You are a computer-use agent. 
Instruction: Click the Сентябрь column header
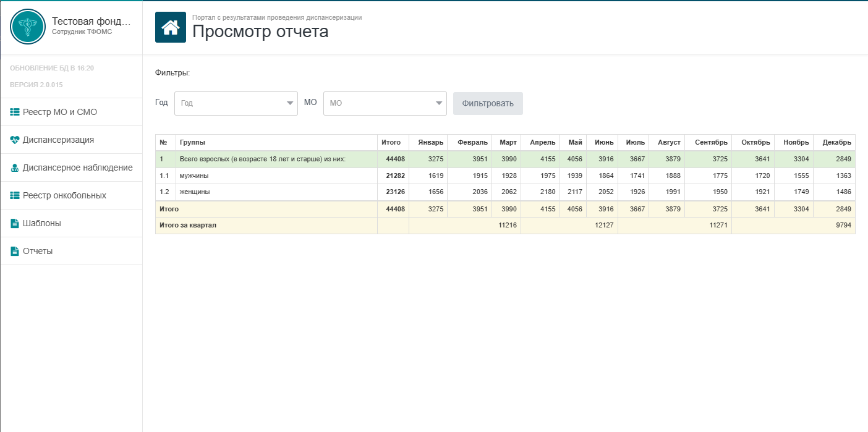[708, 143]
